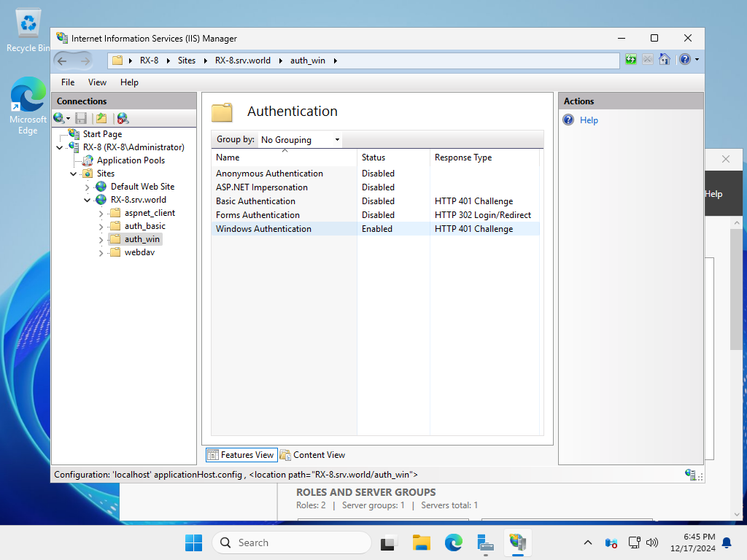The image size is (747, 560).
Task: Launch File Explorer from the taskbar
Action: click(421, 542)
